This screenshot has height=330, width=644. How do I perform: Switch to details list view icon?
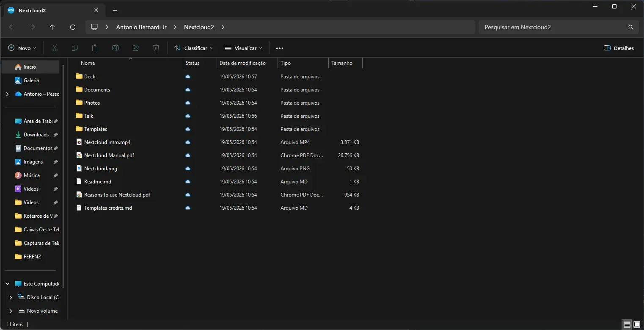(627, 324)
